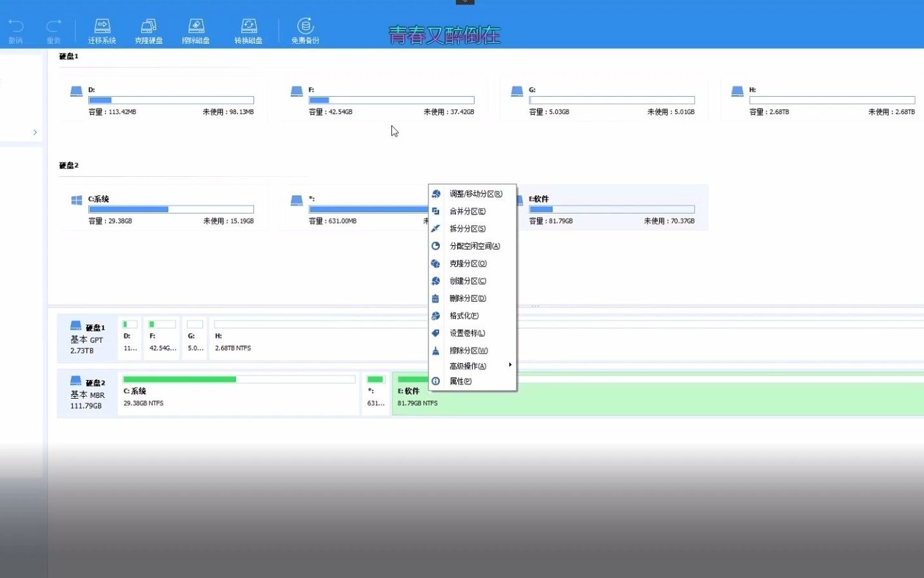Click E:软件 capacity text 81.79GB
924x578 pixels.
[x=551, y=221]
